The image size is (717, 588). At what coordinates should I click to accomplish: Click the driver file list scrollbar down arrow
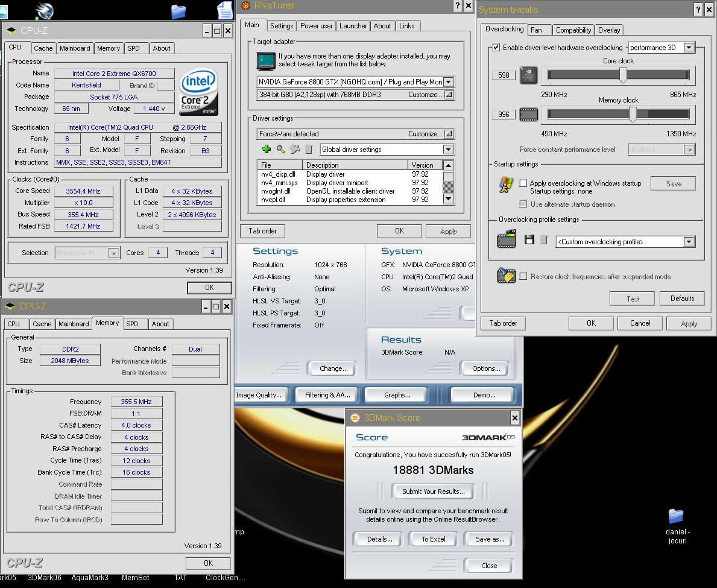448,199
